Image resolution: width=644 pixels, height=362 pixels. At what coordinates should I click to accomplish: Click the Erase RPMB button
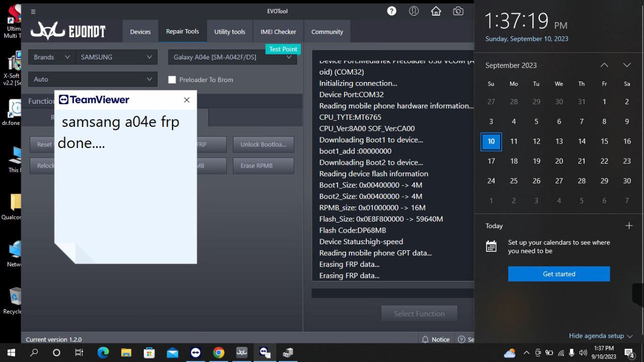[264, 166]
